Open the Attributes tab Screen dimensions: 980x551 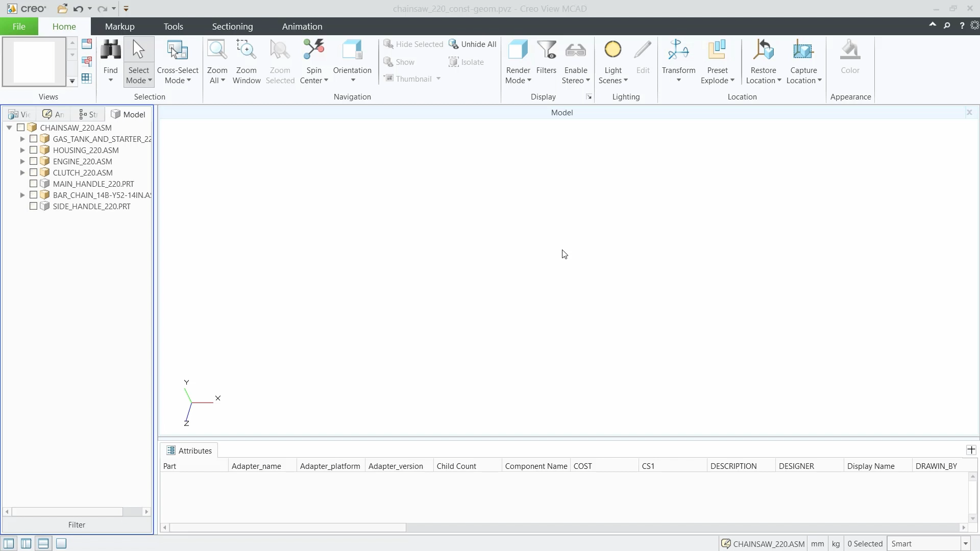click(189, 450)
